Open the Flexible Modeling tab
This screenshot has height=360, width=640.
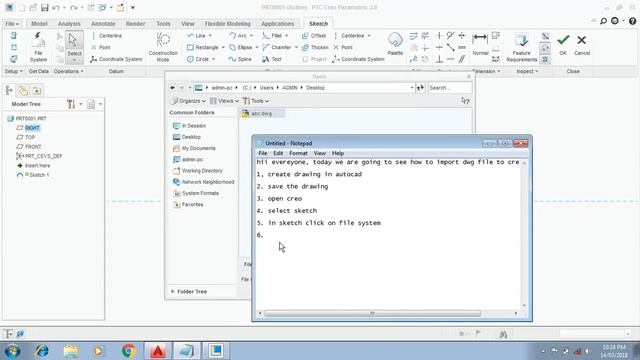[228, 24]
